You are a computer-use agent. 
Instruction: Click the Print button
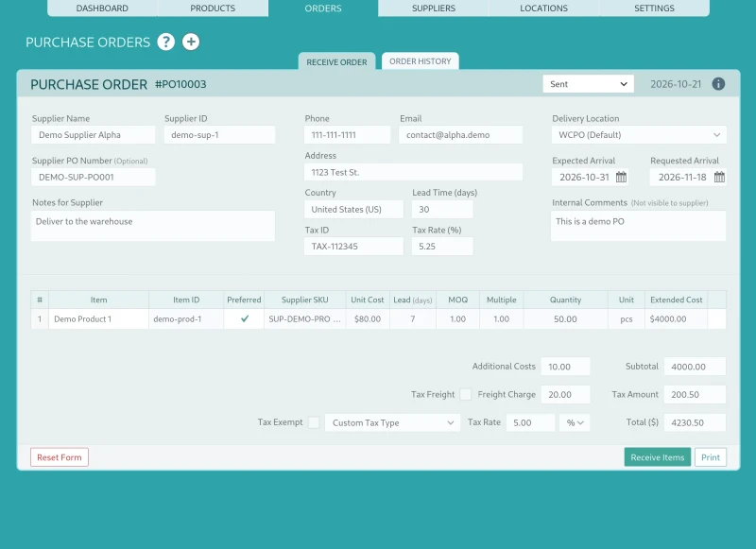(x=711, y=457)
